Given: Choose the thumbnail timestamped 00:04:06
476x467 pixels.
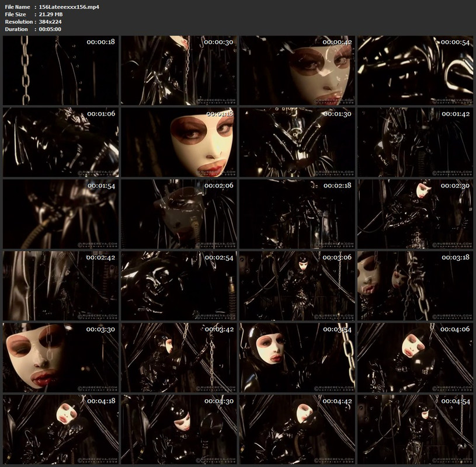Looking at the screenshot, I should click(x=415, y=358).
